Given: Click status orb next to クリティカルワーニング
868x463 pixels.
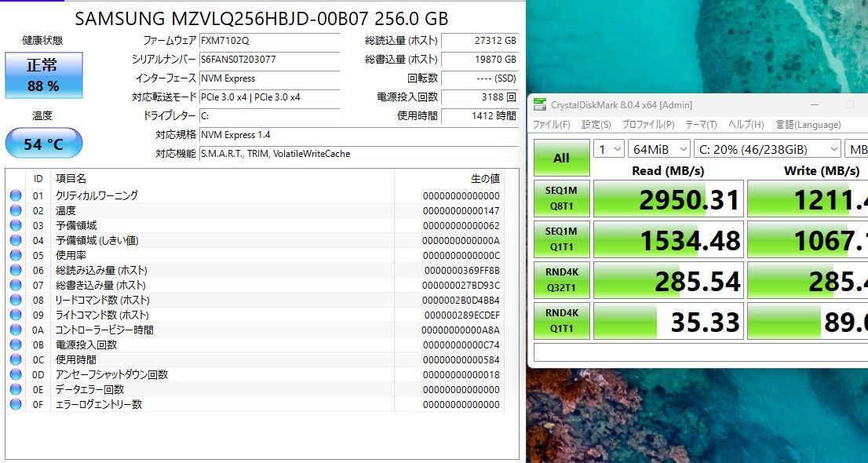Looking at the screenshot, I should pyautogui.click(x=16, y=196).
